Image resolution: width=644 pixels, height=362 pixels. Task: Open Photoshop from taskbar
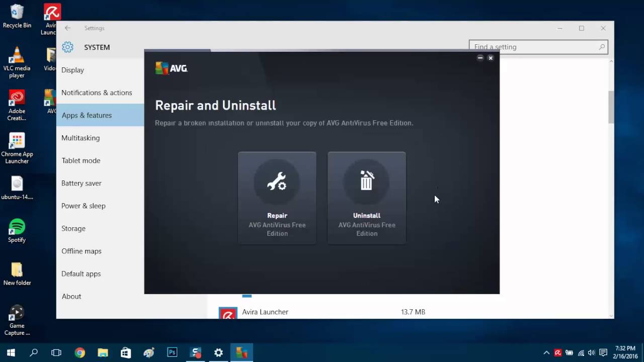172,352
